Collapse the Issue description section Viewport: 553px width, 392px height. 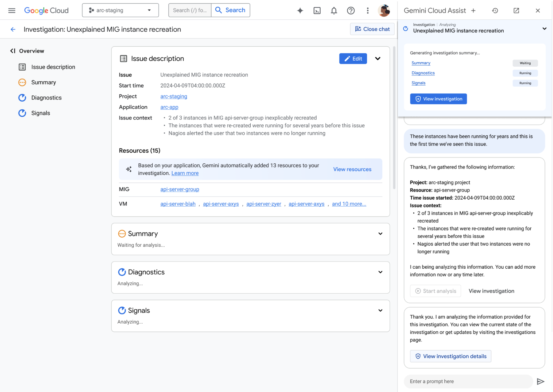point(378,58)
